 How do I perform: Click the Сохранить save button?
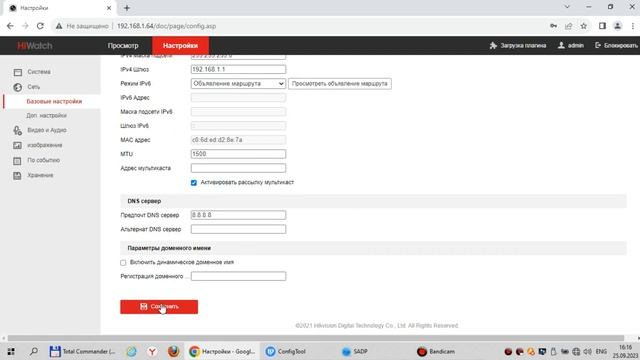(159, 307)
